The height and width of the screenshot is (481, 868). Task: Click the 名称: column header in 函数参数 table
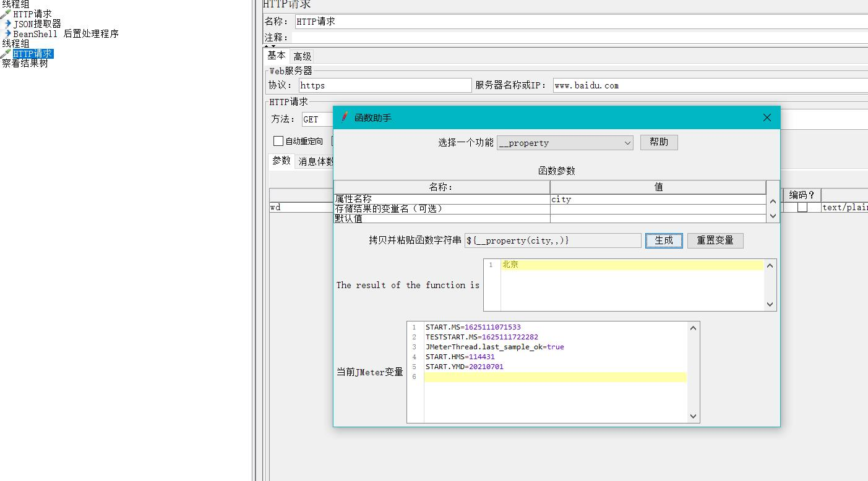(442, 187)
